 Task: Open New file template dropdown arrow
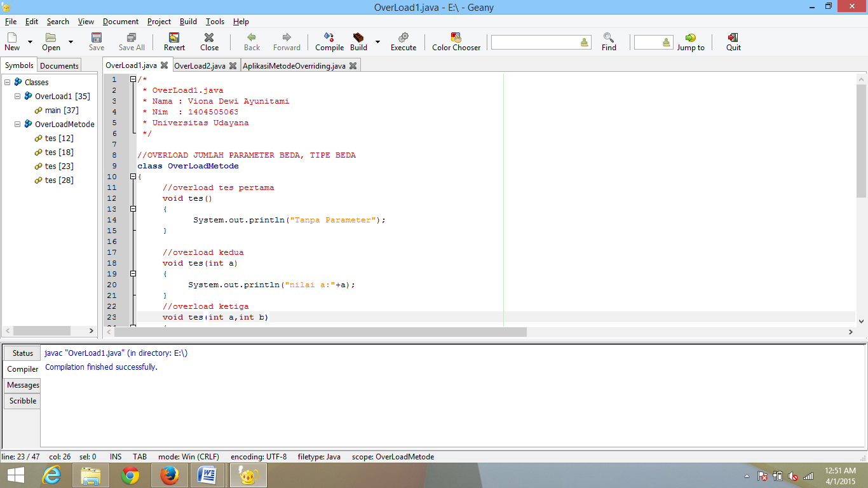(30, 42)
